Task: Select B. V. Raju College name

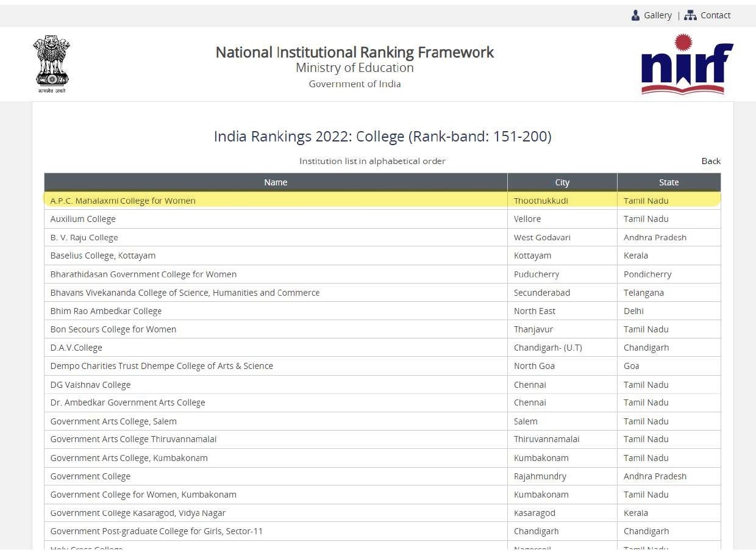Action: coord(84,237)
